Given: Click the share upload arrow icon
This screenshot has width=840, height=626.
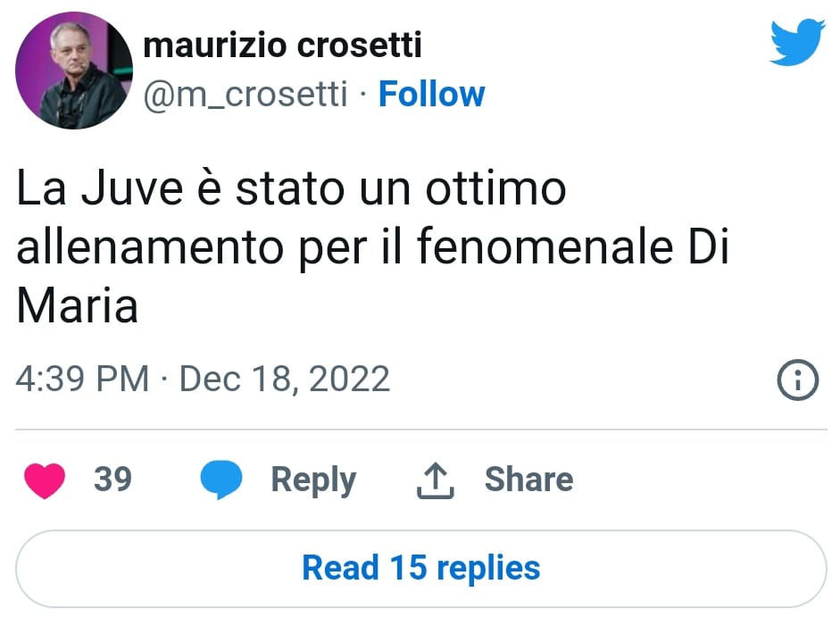Looking at the screenshot, I should (x=435, y=481).
